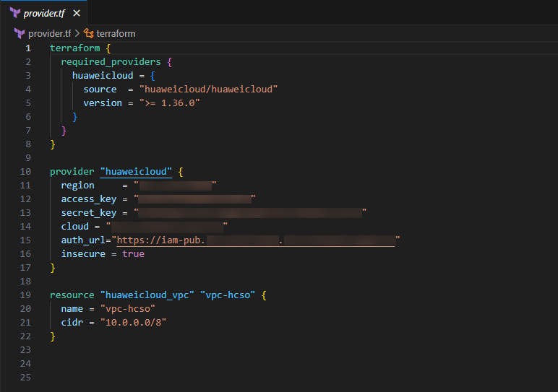The width and height of the screenshot is (558, 392).
Task: Click the empty line 25 in editor
Action: tap(217, 378)
